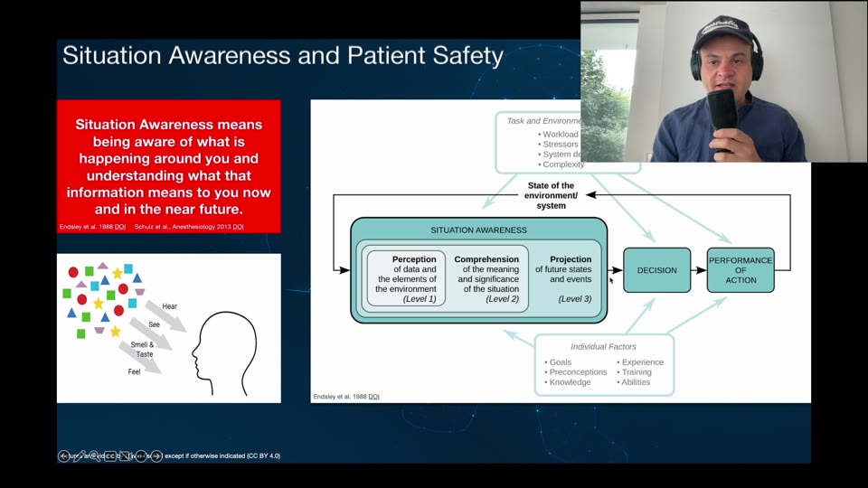Click the Perception Level 1 box

pos(406,278)
